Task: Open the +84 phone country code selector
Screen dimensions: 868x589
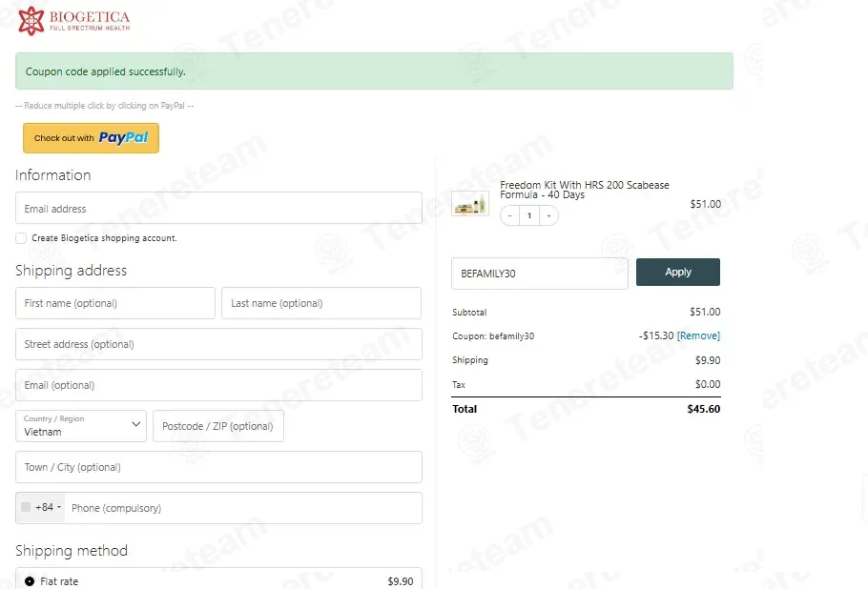Action: [41, 507]
